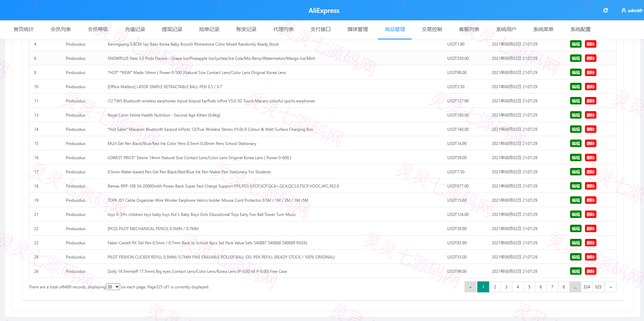Go to the previous page with « button

click(470, 287)
